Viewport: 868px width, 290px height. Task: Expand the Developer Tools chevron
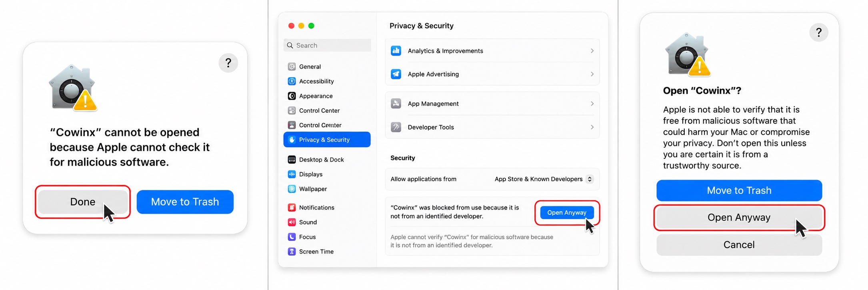pos(592,127)
